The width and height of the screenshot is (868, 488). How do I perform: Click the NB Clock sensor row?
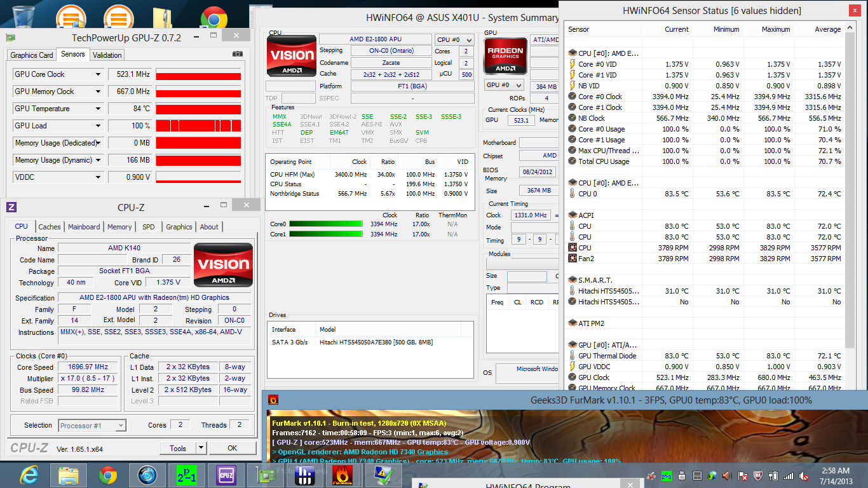pyautogui.click(x=705, y=118)
